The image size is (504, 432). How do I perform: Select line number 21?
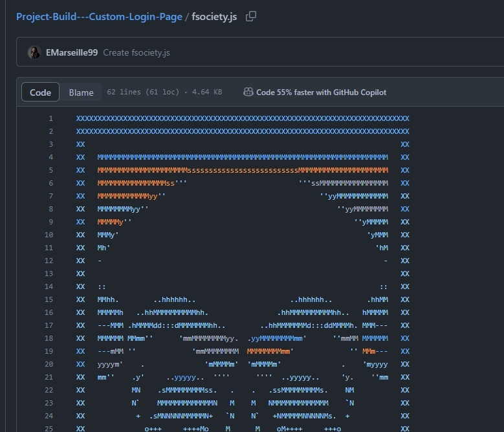pos(49,377)
